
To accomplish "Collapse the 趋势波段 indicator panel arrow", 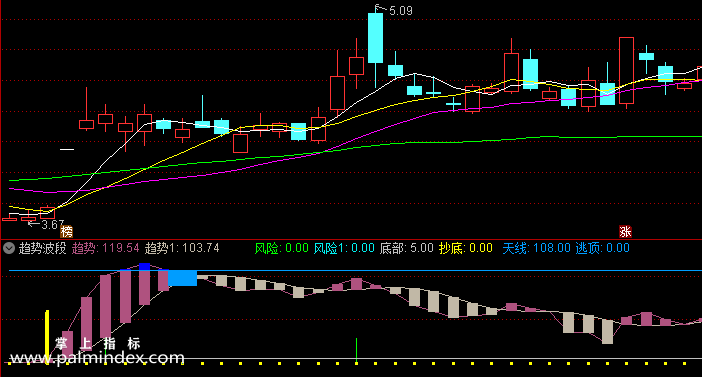I will click(x=9, y=248).
